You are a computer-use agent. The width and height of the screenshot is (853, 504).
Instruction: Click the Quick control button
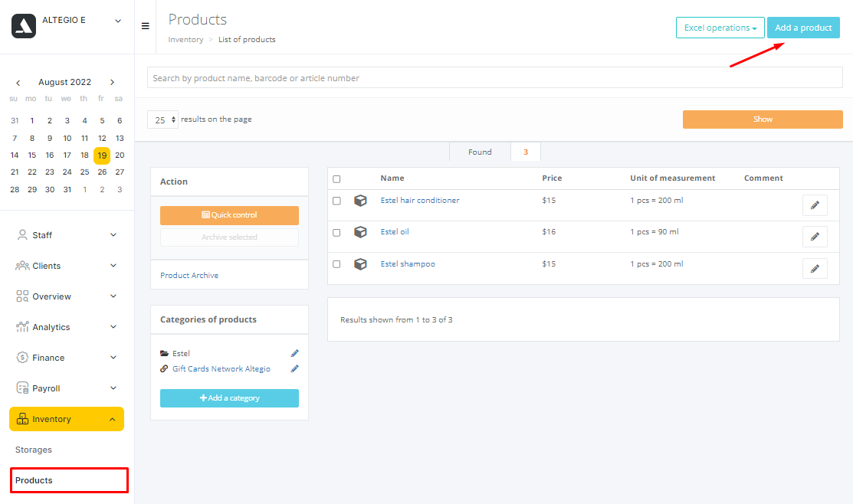point(230,215)
